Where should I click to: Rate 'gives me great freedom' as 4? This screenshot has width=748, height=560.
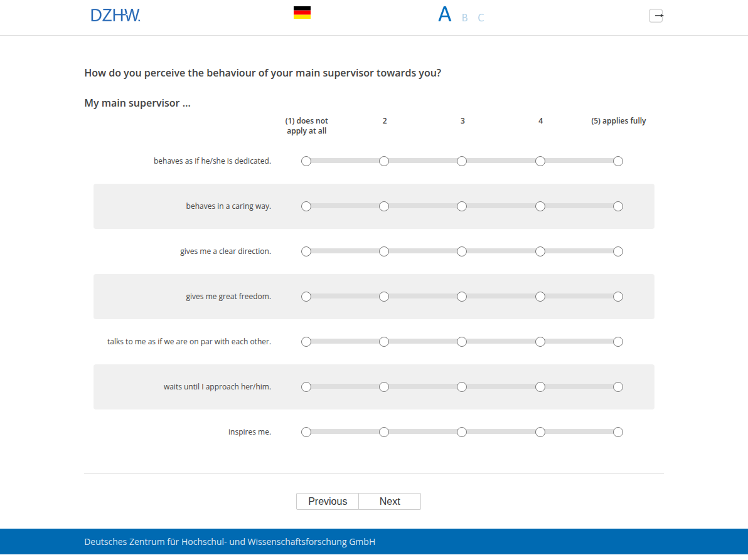tap(540, 297)
